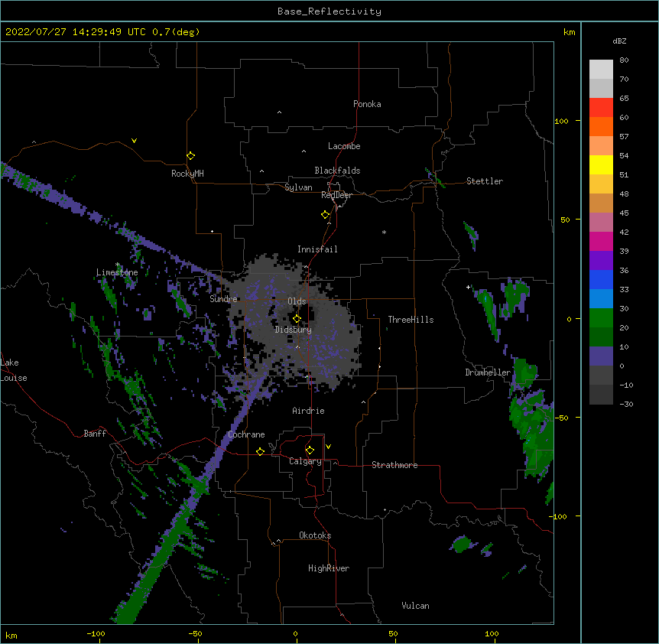Click the Banff label
The width and height of the screenshot is (659, 644).
(95, 434)
